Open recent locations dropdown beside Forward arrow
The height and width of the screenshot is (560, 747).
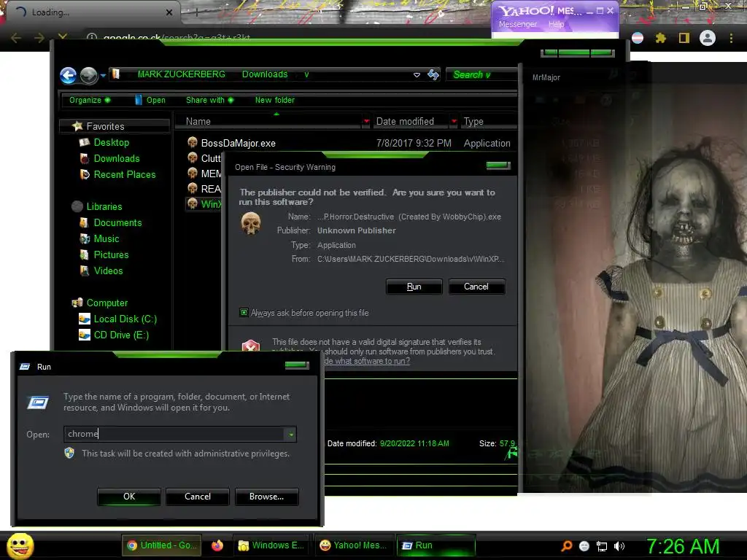103,75
